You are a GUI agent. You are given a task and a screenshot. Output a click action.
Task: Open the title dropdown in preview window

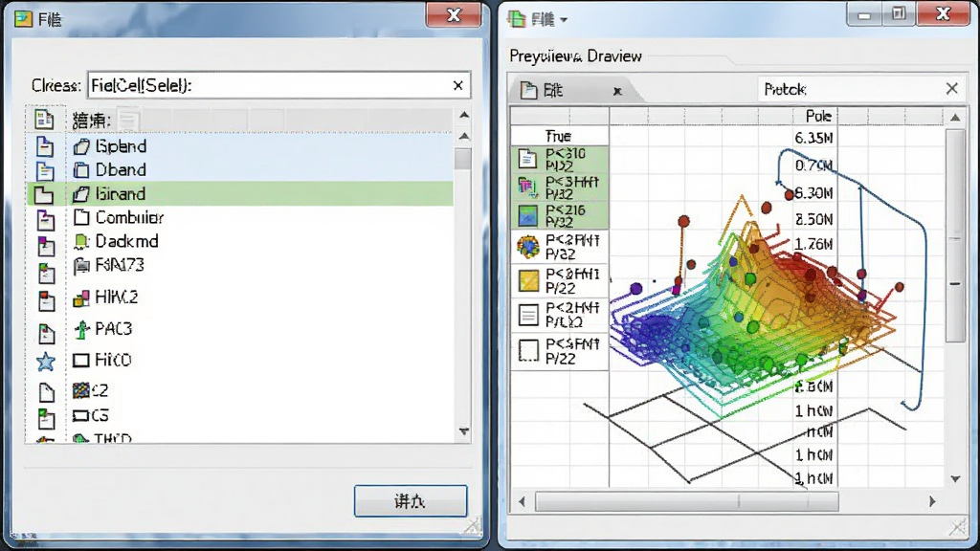pos(564,20)
